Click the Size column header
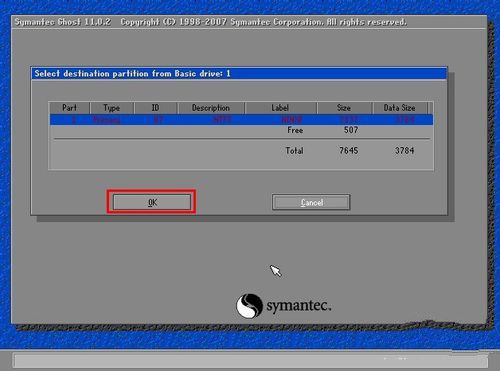 click(x=344, y=108)
